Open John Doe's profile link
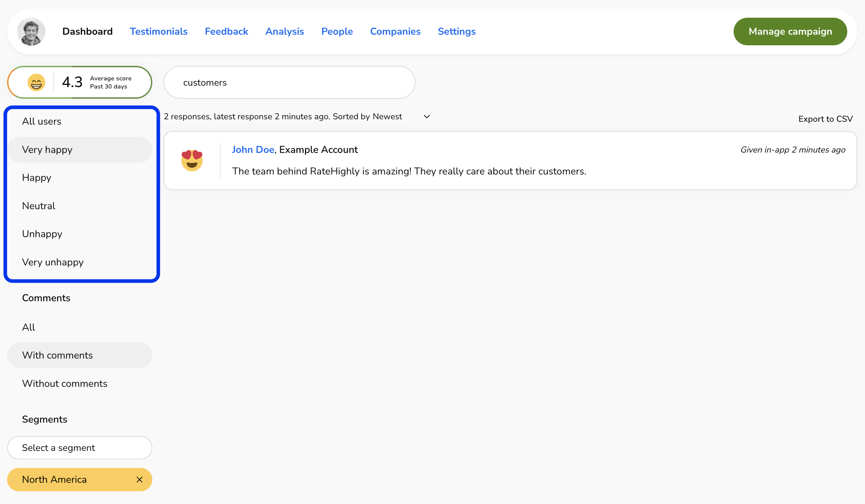This screenshot has height=504, width=865. click(x=253, y=150)
